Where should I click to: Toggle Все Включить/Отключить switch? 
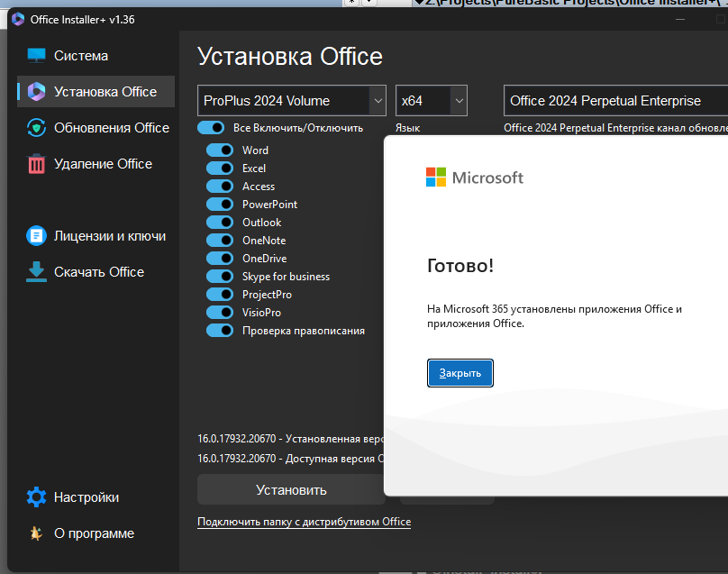pos(211,128)
